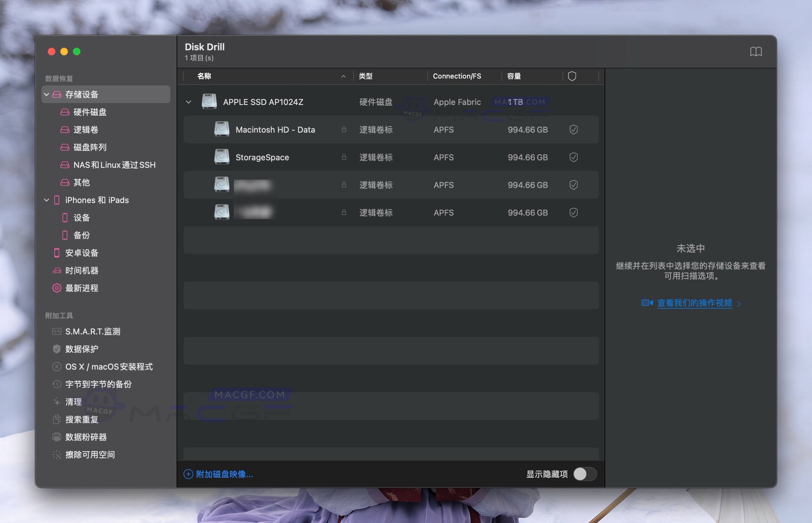Collapse the 存储设备 sidebar section
The image size is (812, 523).
[x=47, y=95]
